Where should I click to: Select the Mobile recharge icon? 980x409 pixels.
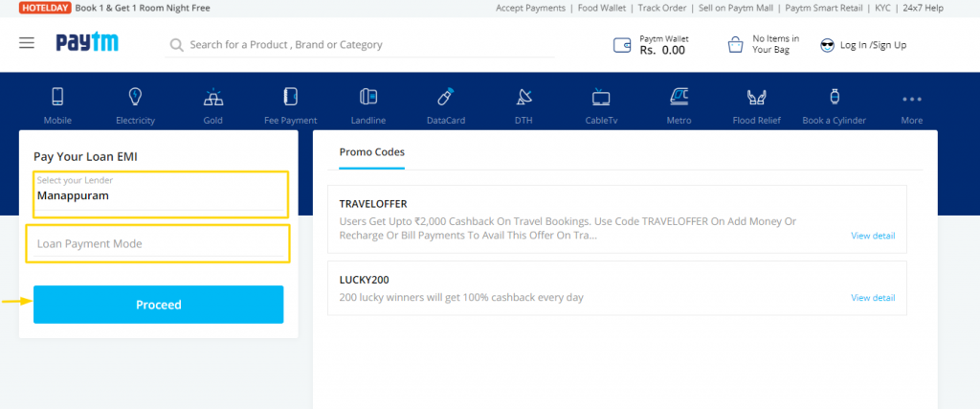coord(57,97)
